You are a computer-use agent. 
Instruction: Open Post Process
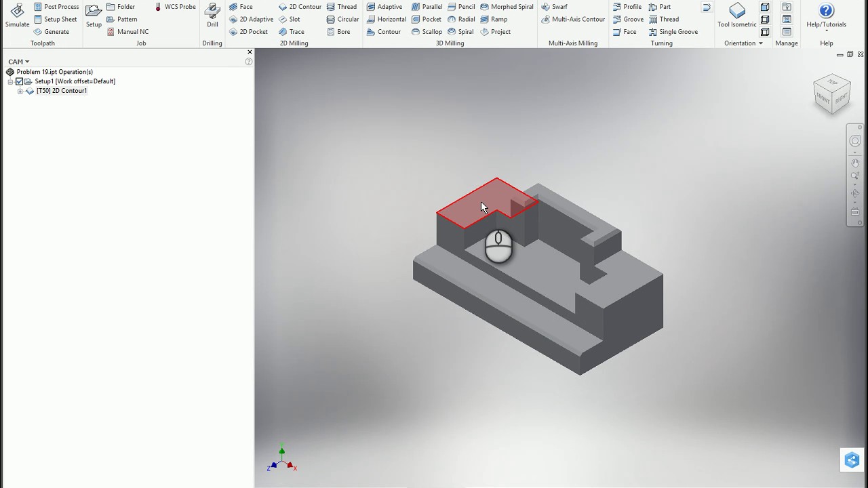coord(56,7)
